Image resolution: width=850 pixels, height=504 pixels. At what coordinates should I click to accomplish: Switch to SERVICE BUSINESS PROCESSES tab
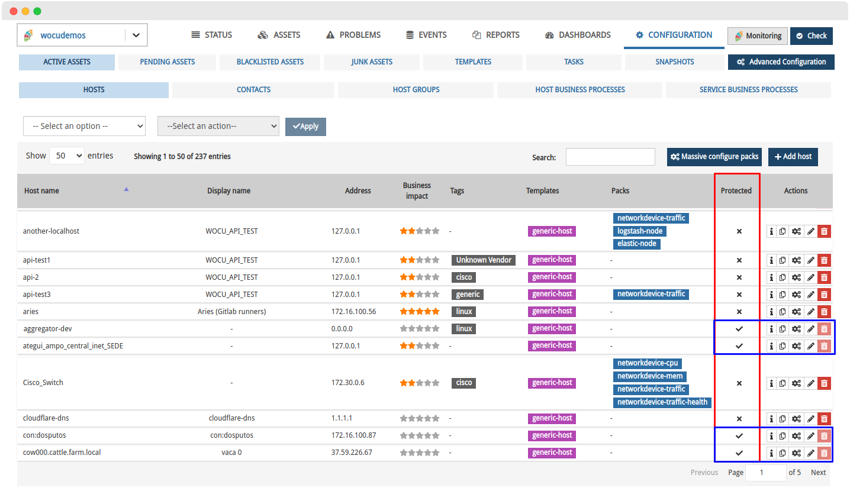[749, 90]
